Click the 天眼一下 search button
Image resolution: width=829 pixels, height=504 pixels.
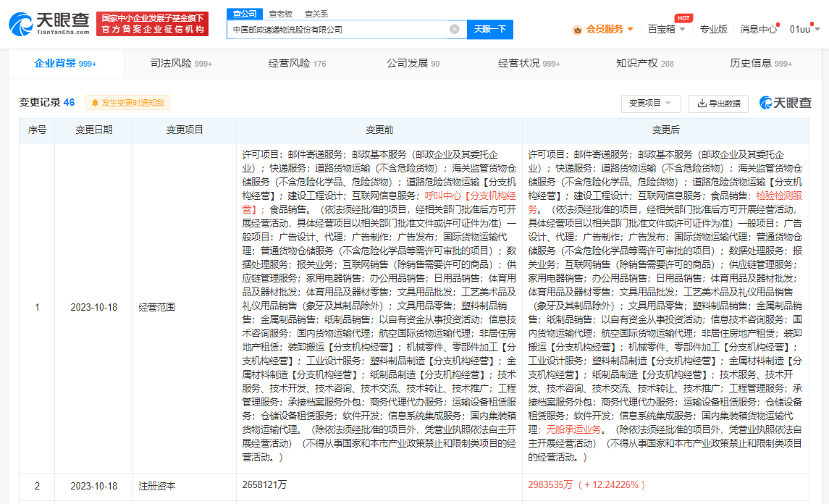(x=489, y=29)
